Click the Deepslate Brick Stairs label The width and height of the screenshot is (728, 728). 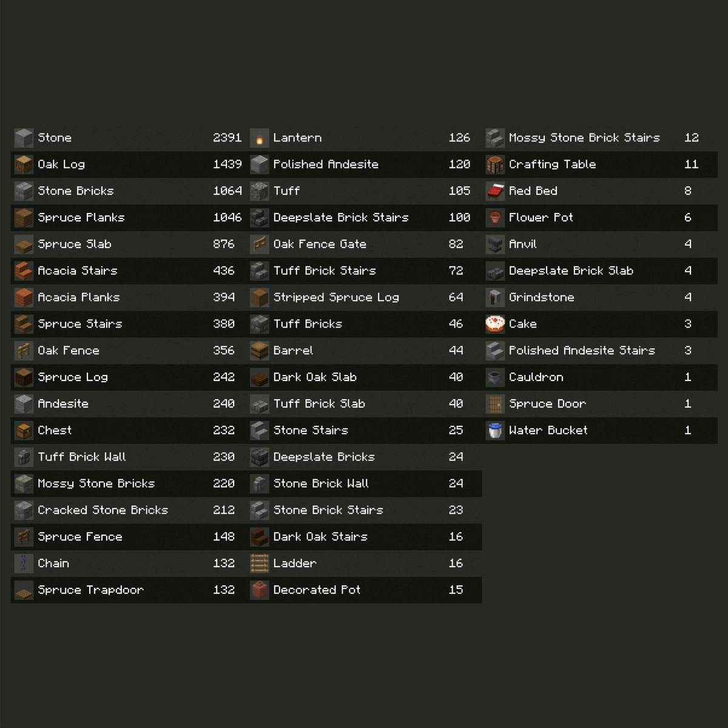(340, 218)
